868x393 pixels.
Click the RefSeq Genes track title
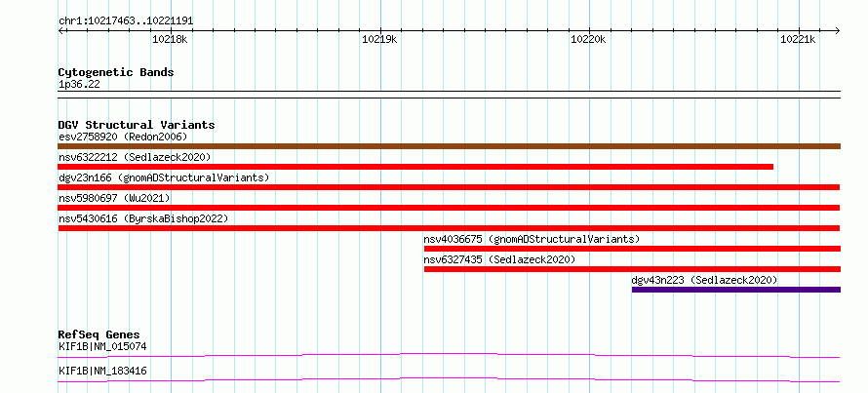click(x=99, y=334)
